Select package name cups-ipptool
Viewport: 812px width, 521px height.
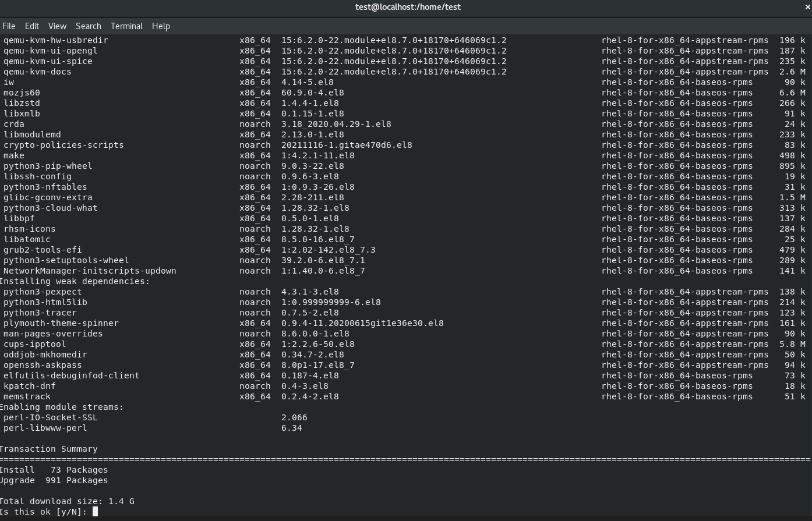coord(35,344)
